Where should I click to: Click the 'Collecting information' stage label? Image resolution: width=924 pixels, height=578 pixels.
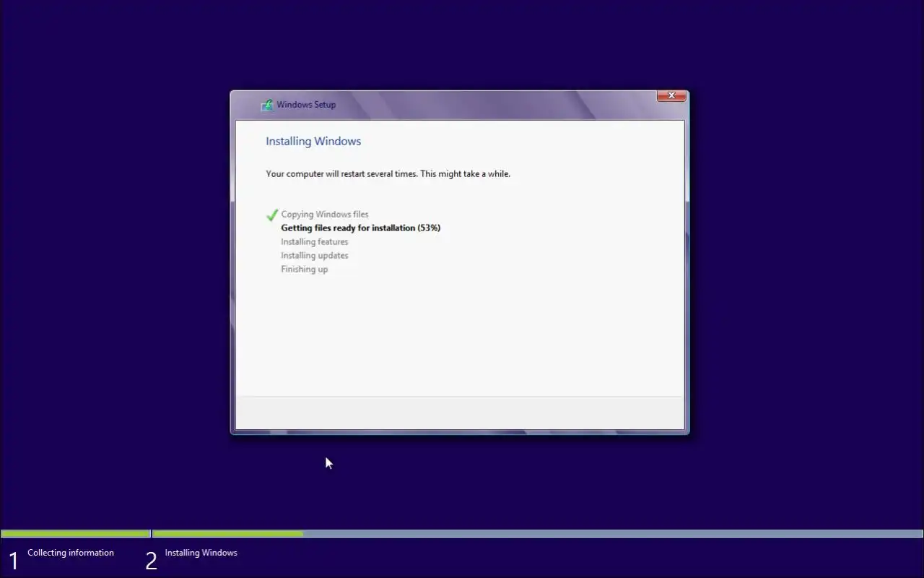point(71,553)
